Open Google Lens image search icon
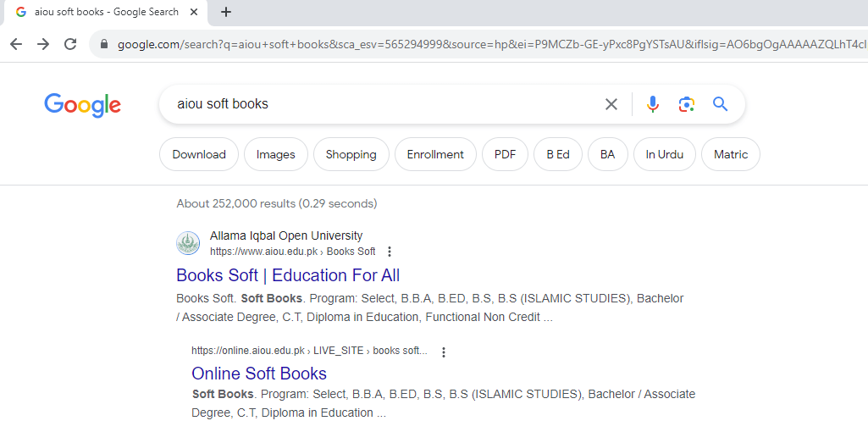The height and width of the screenshot is (443, 868). (x=687, y=104)
